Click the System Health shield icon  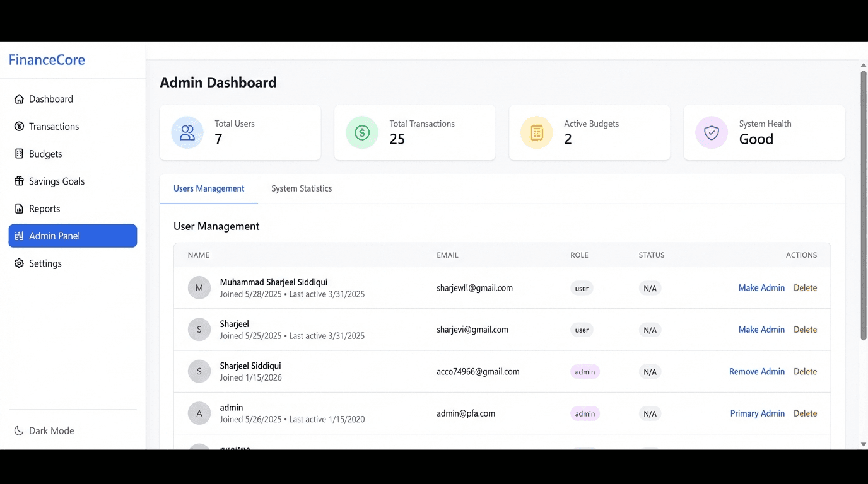pyautogui.click(x=711, y=132)
